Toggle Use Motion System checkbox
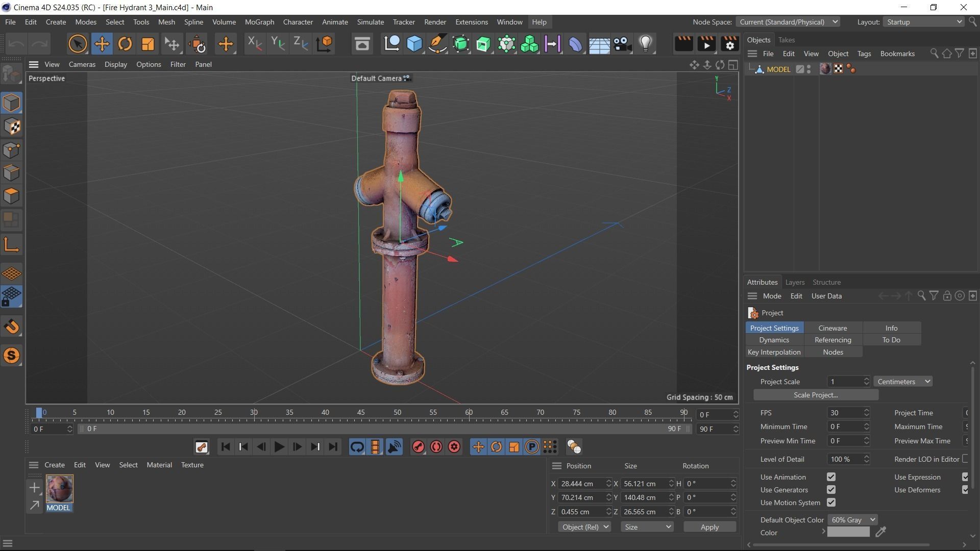Viewport: 980px width, 551px height. pos(831,503)
